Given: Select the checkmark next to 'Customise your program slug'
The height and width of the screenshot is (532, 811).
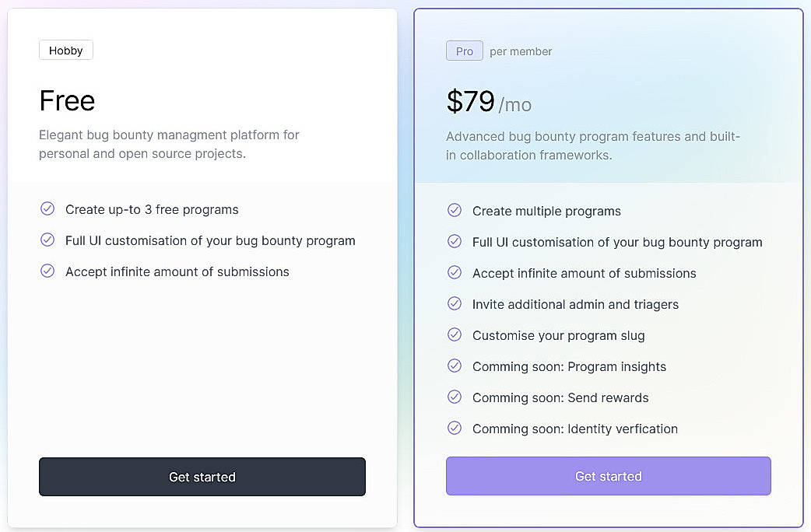Looking at the screenshot, I should pos(455,334).
